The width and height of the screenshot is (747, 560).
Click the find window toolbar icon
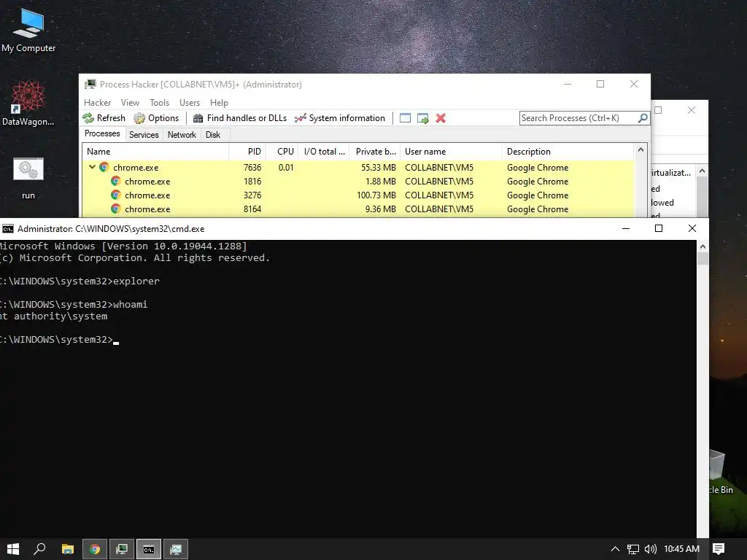tap(405, 118)
